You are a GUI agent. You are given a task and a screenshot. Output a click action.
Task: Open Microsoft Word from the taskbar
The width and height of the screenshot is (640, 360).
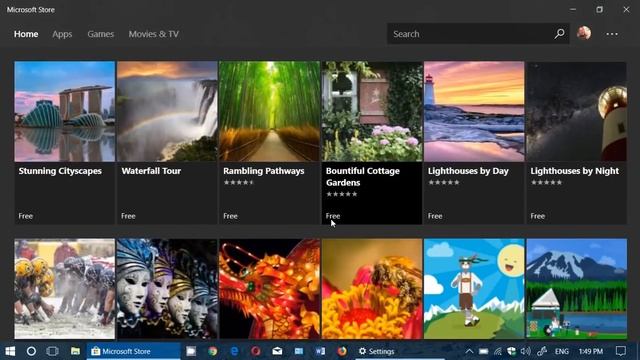coord(320,351)
